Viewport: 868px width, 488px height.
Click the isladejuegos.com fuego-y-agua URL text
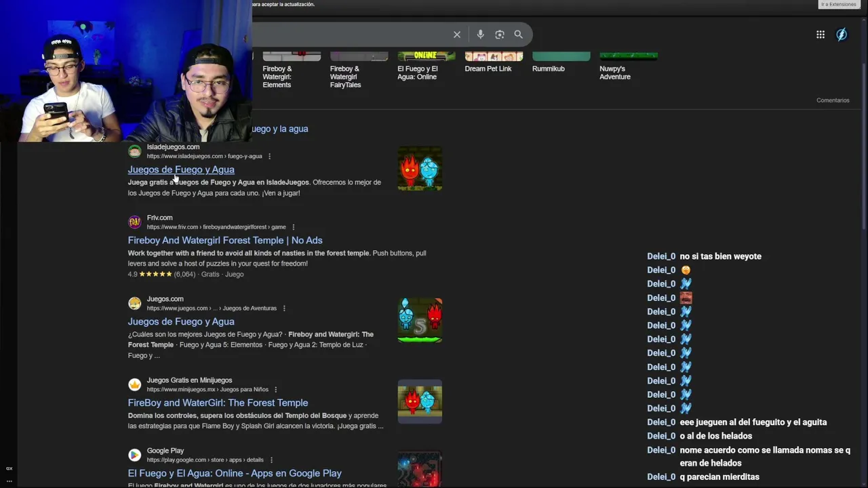tap(204, 157)
